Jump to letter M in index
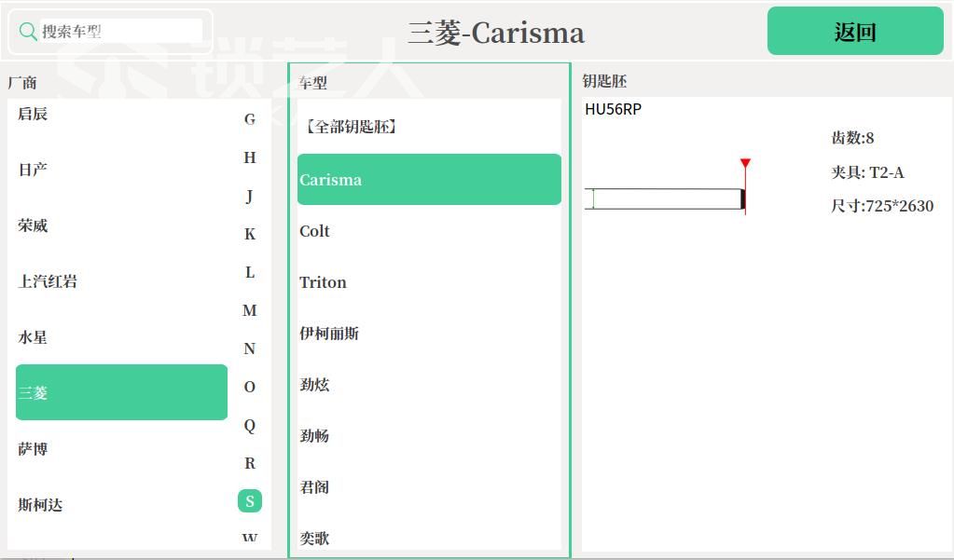This screenshot has width=954, height=560. coord(249,310)
